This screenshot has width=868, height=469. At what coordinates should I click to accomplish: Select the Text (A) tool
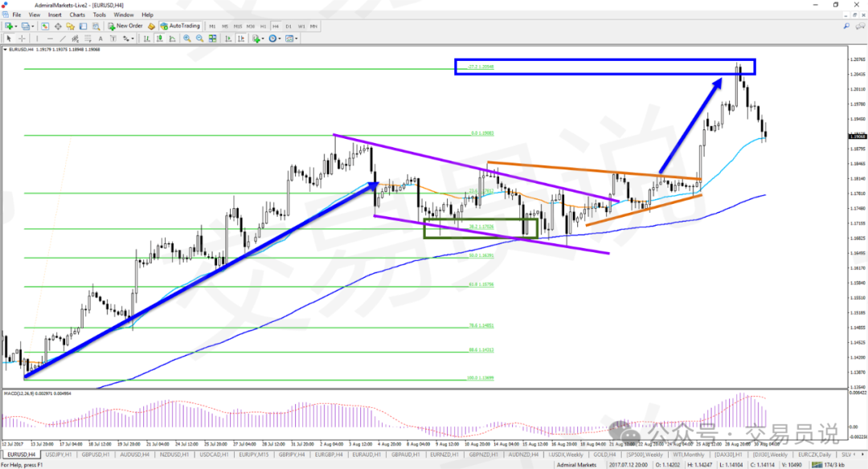(x=100, y=39)
